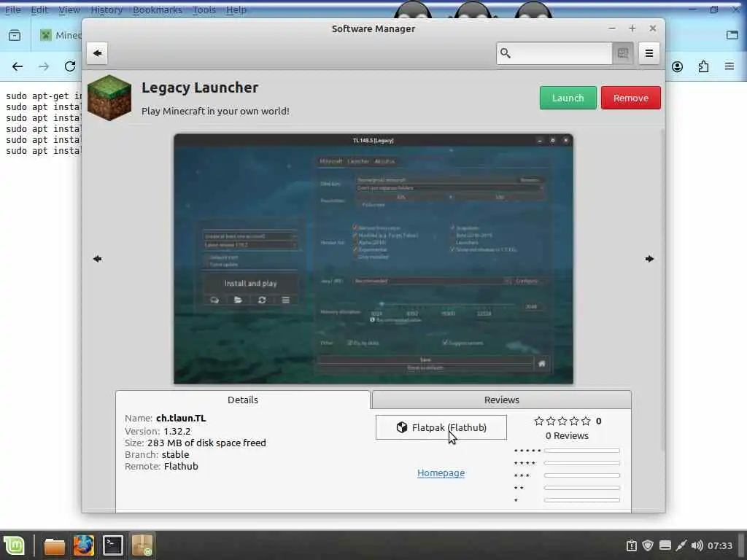Click the Software Manager taskbar item
This screenshot has width=747, height=560.
pyautogui.click(x=142, y=545)
